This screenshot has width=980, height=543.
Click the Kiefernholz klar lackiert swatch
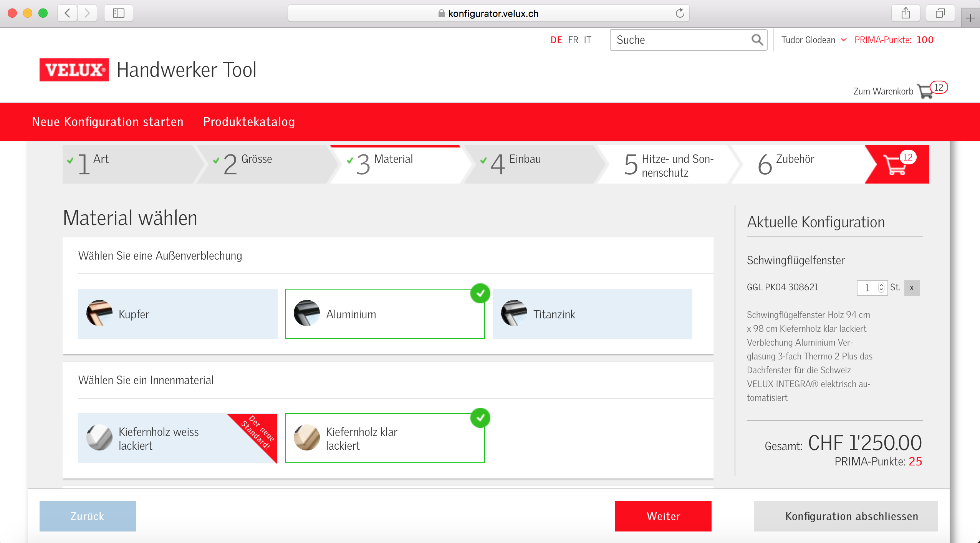(x=307, y=437)
